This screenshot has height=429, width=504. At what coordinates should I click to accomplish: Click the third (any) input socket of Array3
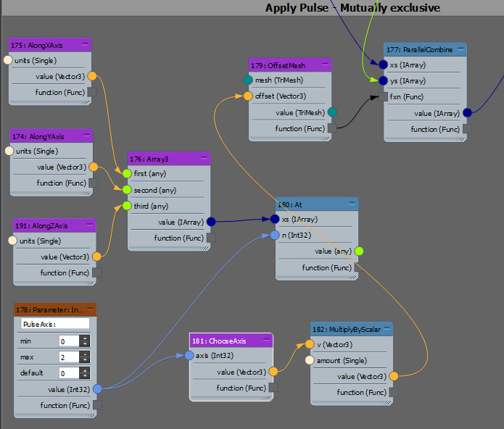click(127, 206)
